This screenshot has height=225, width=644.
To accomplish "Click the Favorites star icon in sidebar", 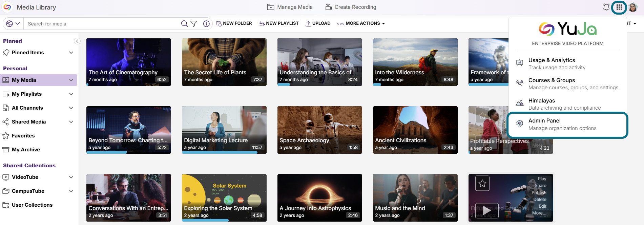I will coord(6,136).
